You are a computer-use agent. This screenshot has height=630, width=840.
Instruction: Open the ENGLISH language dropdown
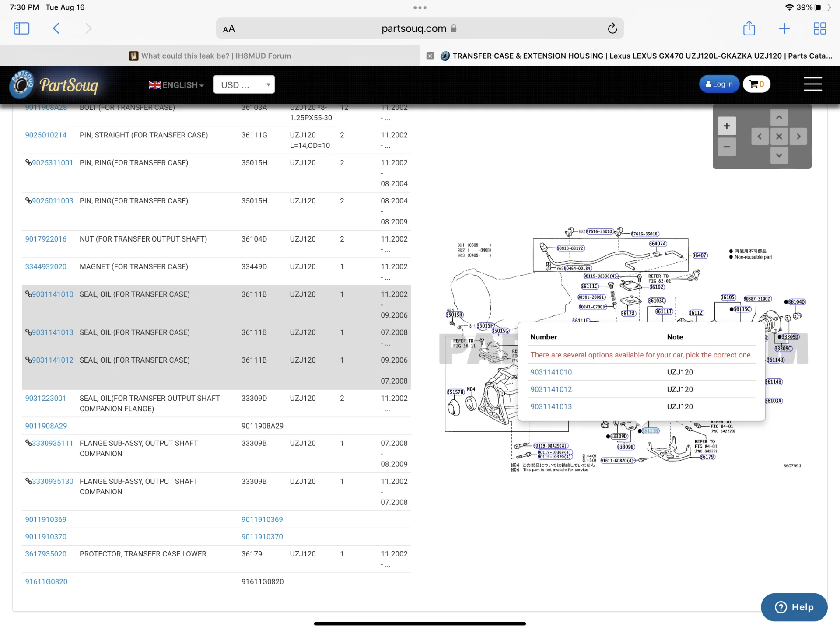[x=176, y=85]
